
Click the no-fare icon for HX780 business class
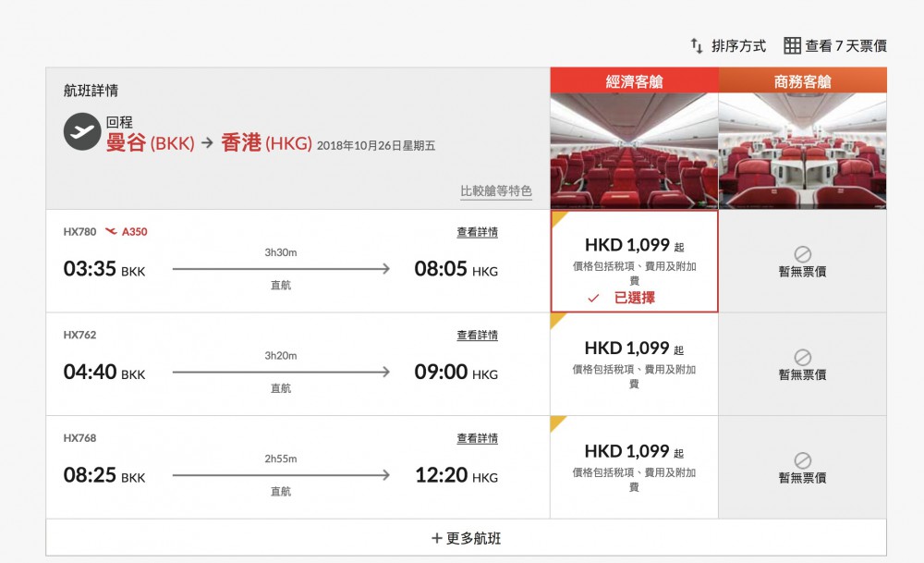pyautogui.click(x=800, y=256)
